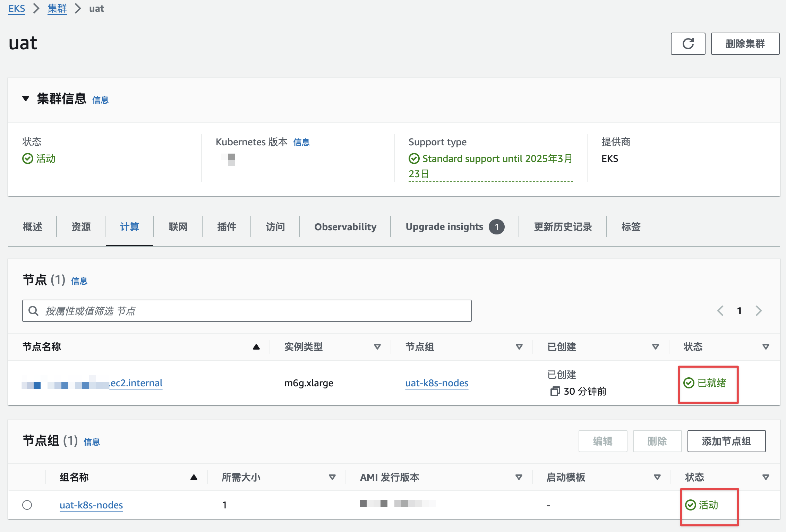
Task: Click the 按属性或值筛选 节点 search field
Action: pos(247,311)
